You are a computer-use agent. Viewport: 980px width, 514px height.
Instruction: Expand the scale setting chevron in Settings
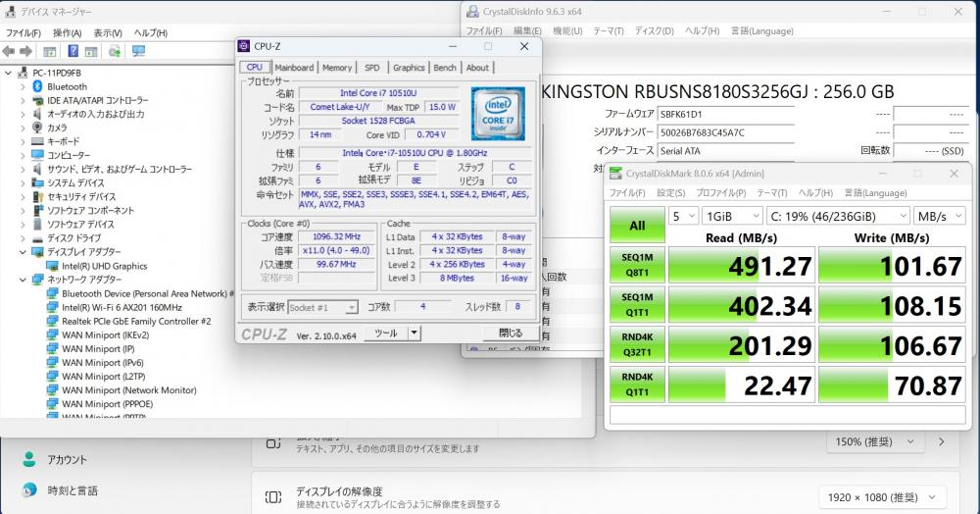(x=942, y=441)
